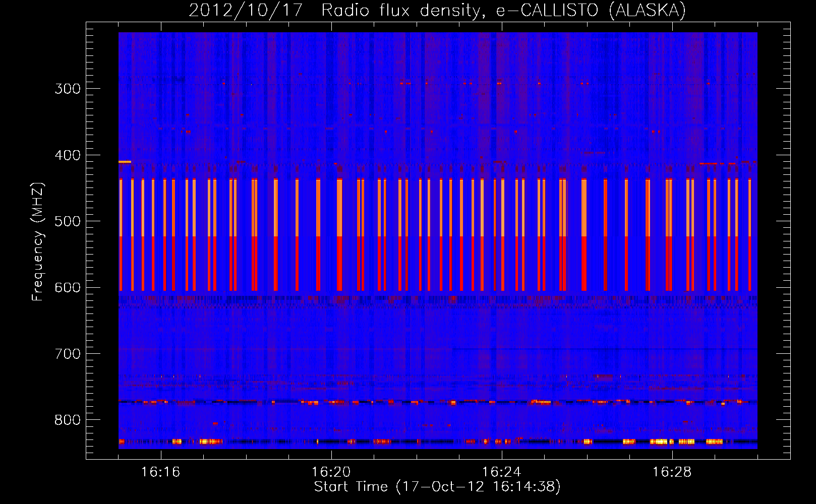Click the '16:16' time tick label
The width and height of the screenshot is (816, 504).
click(x=160, y=472)
